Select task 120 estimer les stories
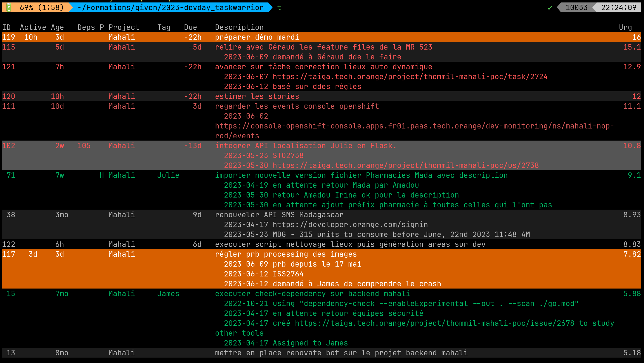Viewport: 644px width, 363px height. point(257,96)
